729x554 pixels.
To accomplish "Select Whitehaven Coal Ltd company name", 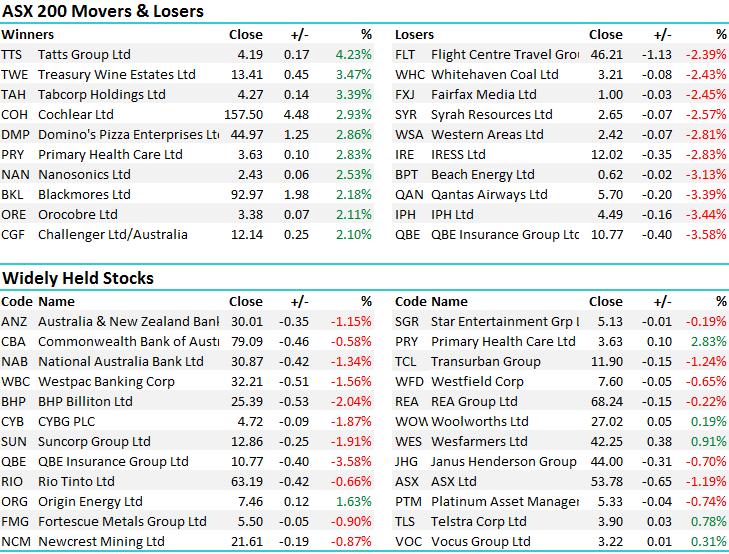I will (x=495, y=75).
